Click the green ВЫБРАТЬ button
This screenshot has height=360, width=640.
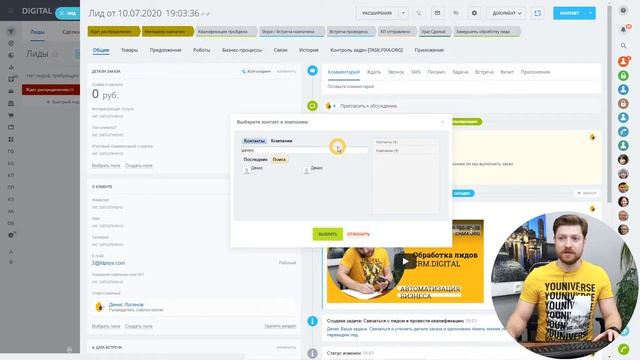click(x=328, y=234)
